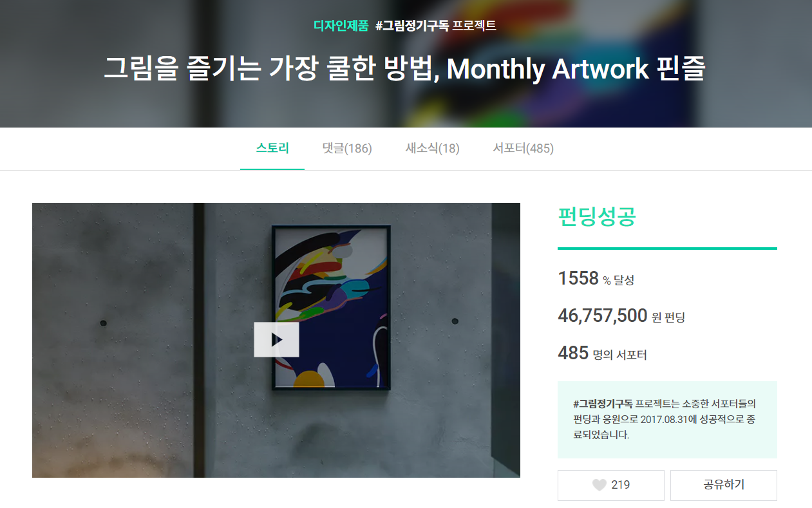Click bold #그림정기구독 in notice box
Image resolution: width=812 pixels, height=508 pixels.
click(x=603, y=404)
